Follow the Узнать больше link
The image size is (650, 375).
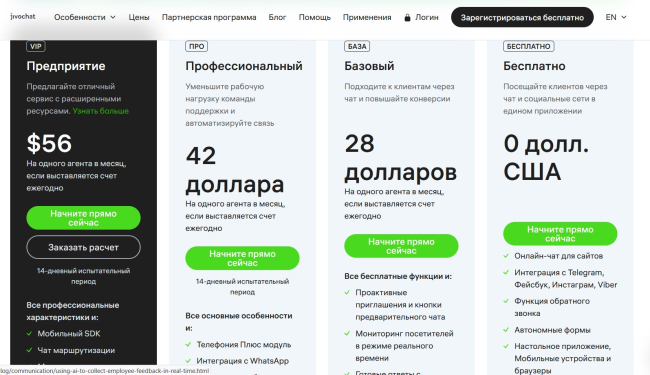point(101,111)
